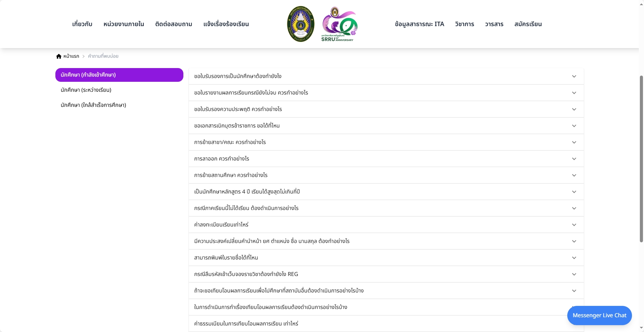Expand the question 'ขอใบรับรองการเป็นนักศึกษาต้องทำยังไง'
Viewport: 644px width, 332px height.
[385, 76]
